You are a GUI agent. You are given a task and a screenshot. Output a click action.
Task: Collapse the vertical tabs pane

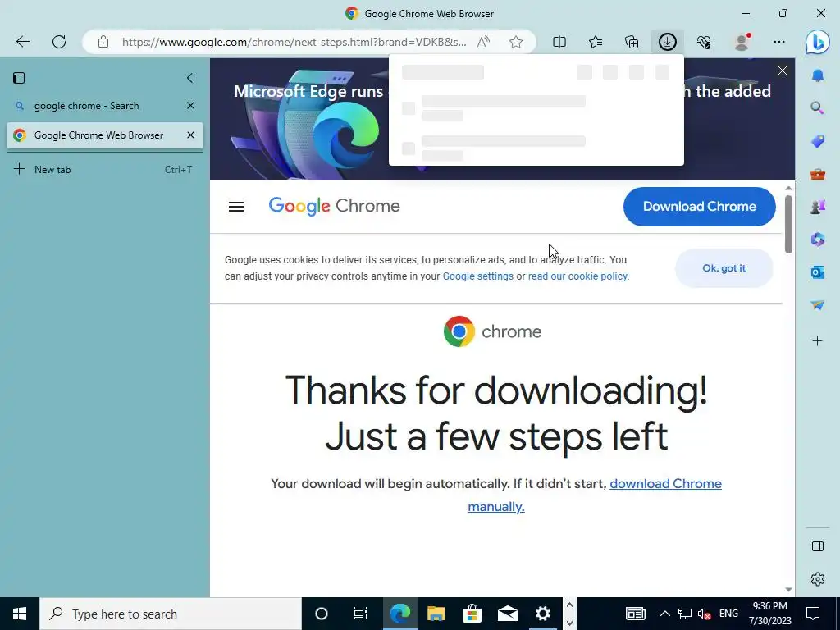(189, 78)
